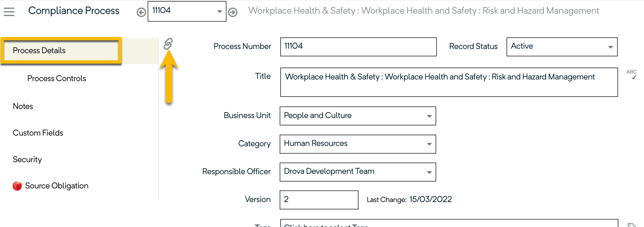Run ABC spell check on Title
The width and height of the screenshot is (644, 227).
[631, 74]
